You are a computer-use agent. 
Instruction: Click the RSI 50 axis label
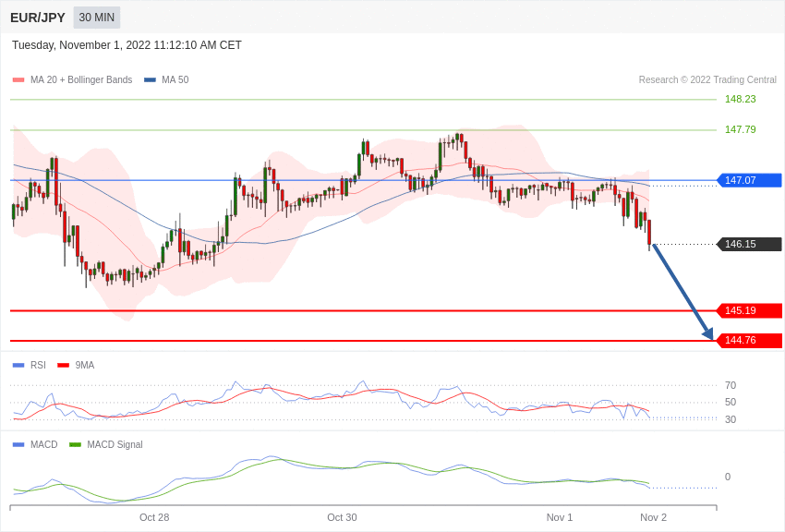click(731, 402)
